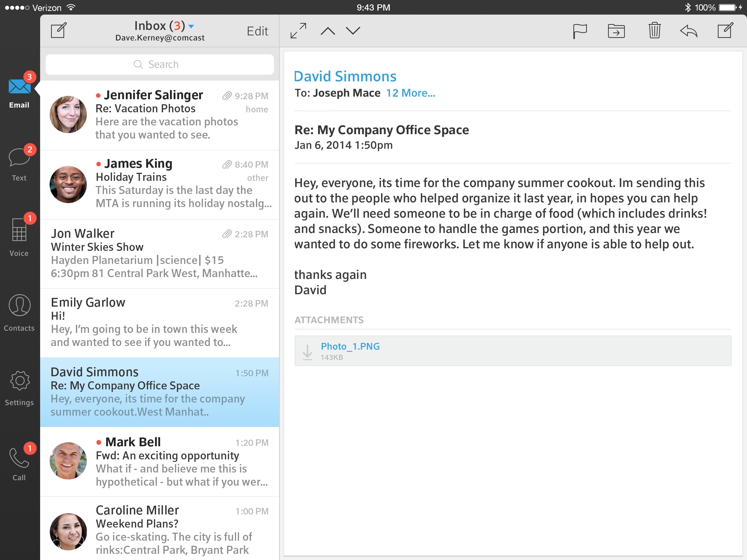747x560 pixels.
Task: Tap the Bluetooth status icon
Action: click(688, 7)
